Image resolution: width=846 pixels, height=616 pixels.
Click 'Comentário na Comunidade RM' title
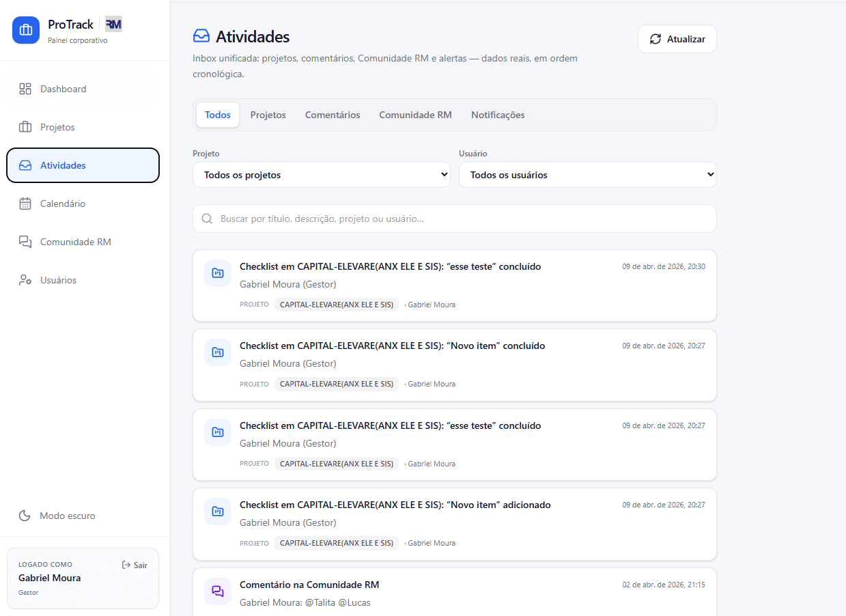tap(309, 585)
